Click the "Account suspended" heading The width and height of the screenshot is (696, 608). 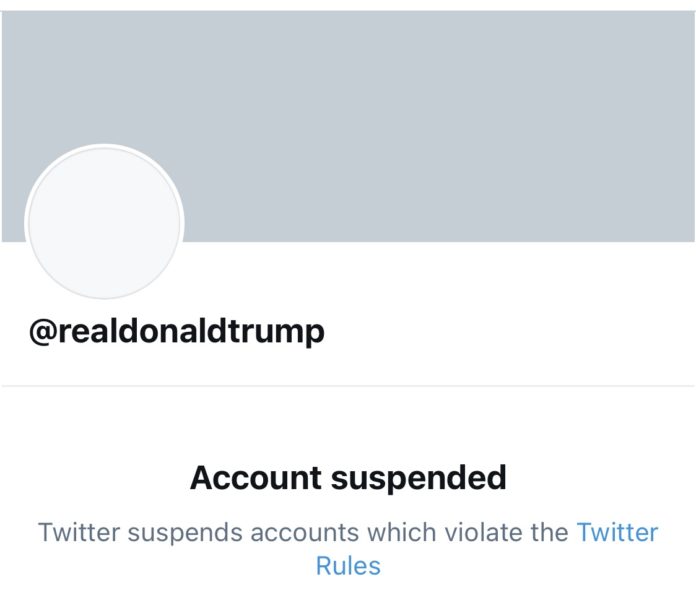tap(348, 478)
